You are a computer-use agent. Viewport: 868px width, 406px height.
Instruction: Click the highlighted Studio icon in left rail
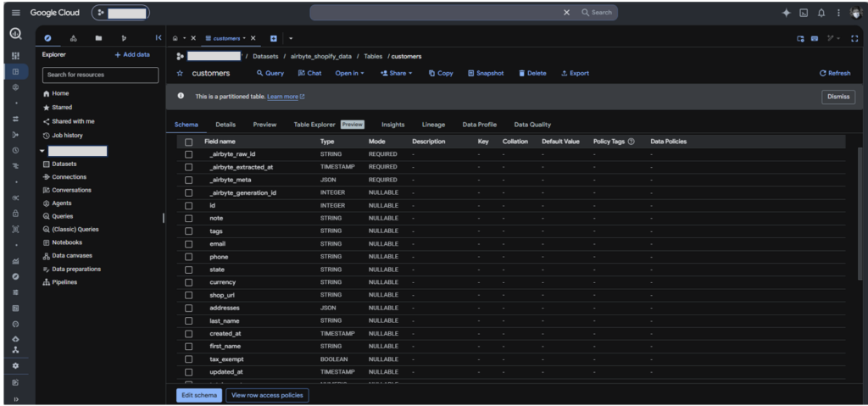pos(15,71)
